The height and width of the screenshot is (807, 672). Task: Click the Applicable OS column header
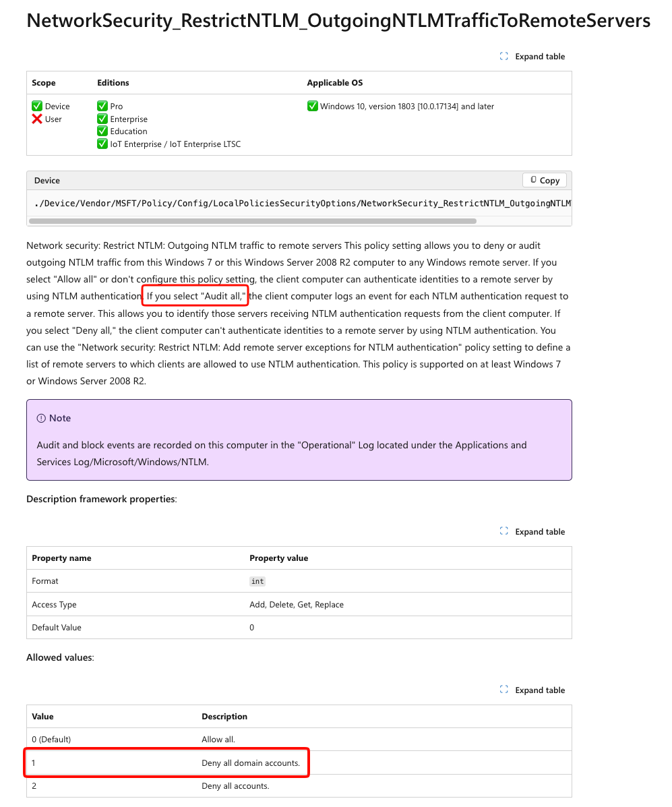pyautogui.click(x=335, y=83)
